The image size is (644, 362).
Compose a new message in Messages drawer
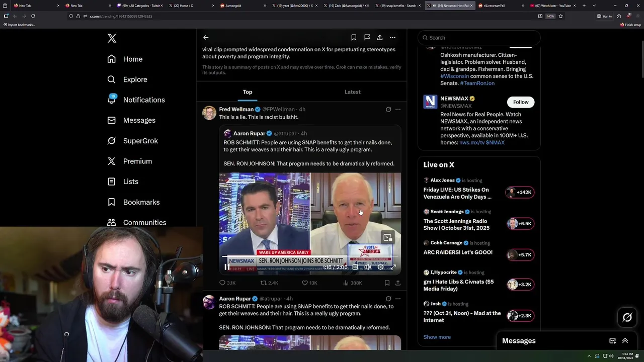pyautogui.click(x=612, y=341)
